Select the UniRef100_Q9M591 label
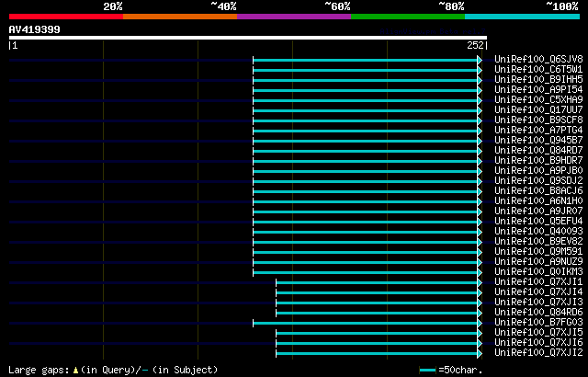 click(538, 252)
